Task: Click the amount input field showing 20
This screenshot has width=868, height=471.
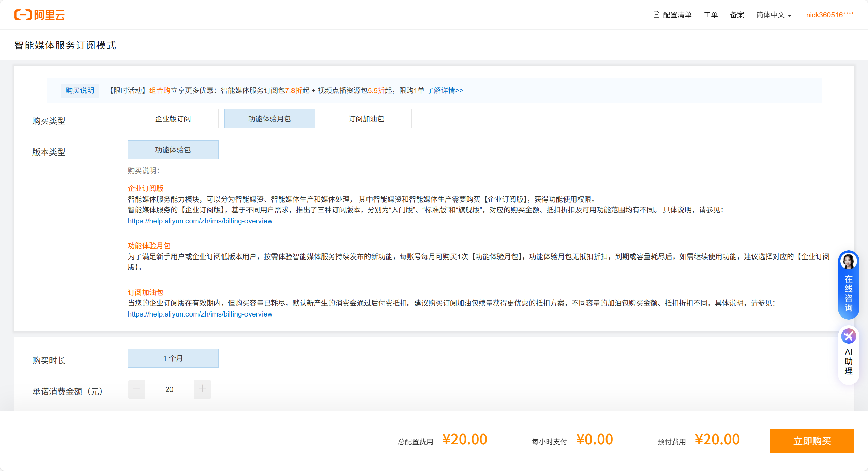Action: (x=169, y=389)
